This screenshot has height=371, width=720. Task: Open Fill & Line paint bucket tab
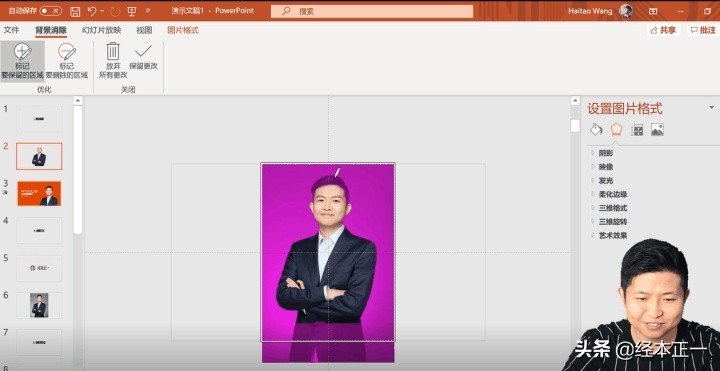point(596,130)
